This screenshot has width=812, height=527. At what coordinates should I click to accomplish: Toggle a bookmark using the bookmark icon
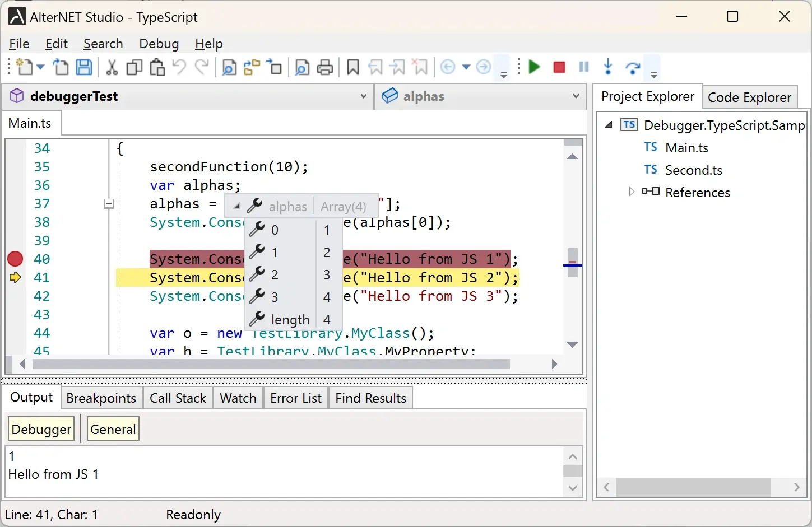point(352,67)
